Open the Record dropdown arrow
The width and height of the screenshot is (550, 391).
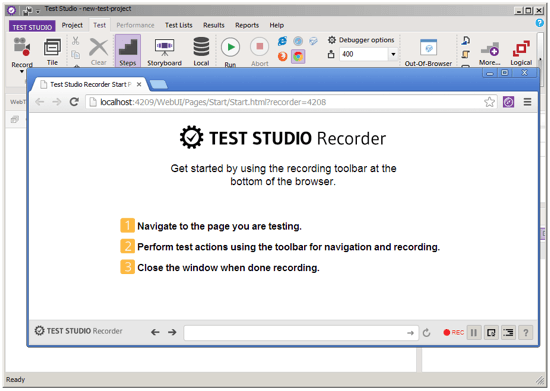(22, 72)
